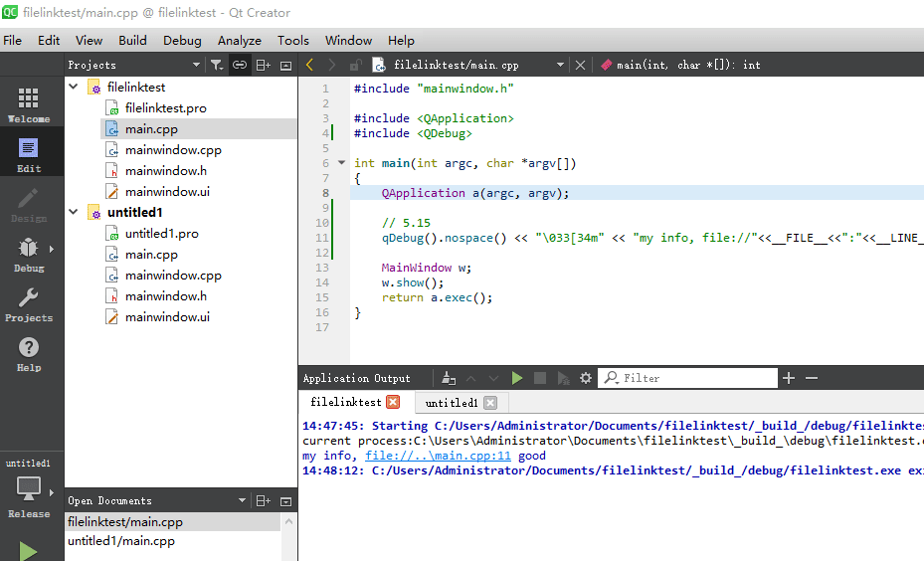This screenshot has width=924, height=561.
Task: Click the filter tree funnel icon
Action: point(216,65)
